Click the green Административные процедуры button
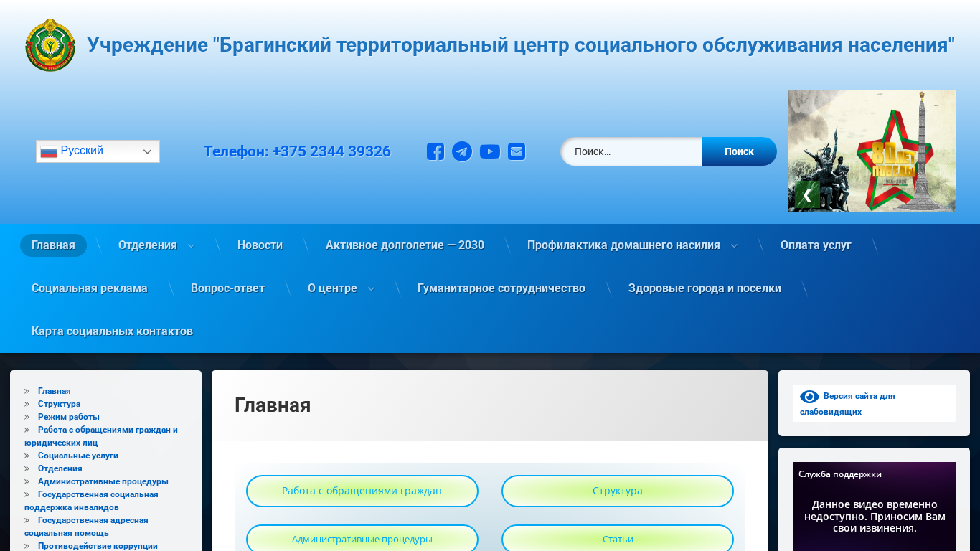Image resolution: width=980 pixels, height=551 pixels. coord(362,539)
